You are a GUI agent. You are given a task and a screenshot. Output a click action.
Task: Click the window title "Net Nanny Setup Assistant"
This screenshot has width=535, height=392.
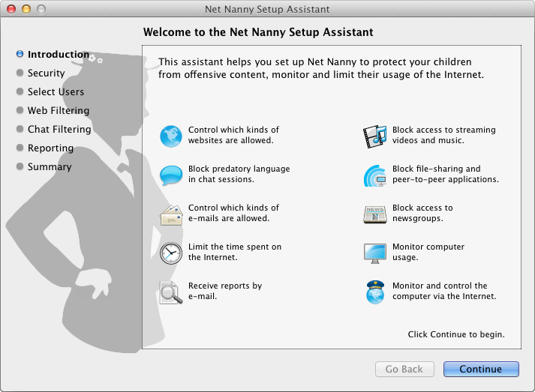(267, 9)
